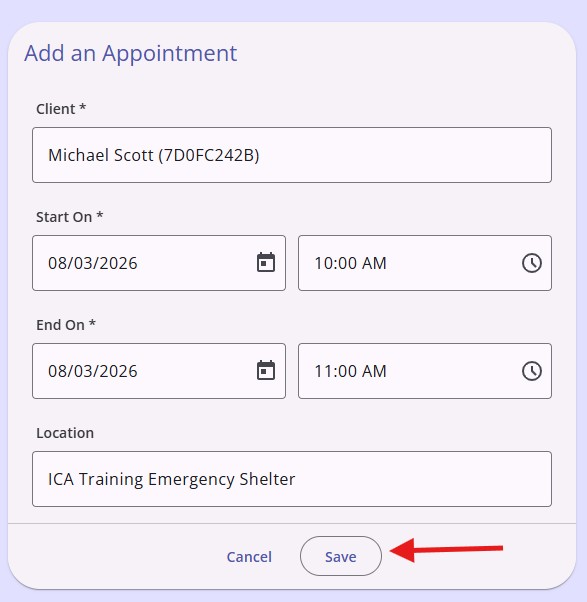Open the Start On calendar picker icon
Image resolution: width=587 pixels, height=602 pixels.
tap(266, 263)
